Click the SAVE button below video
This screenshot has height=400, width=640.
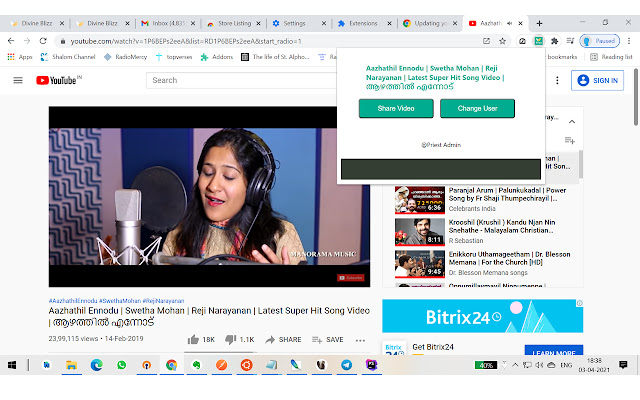click(x=327, y=340)
